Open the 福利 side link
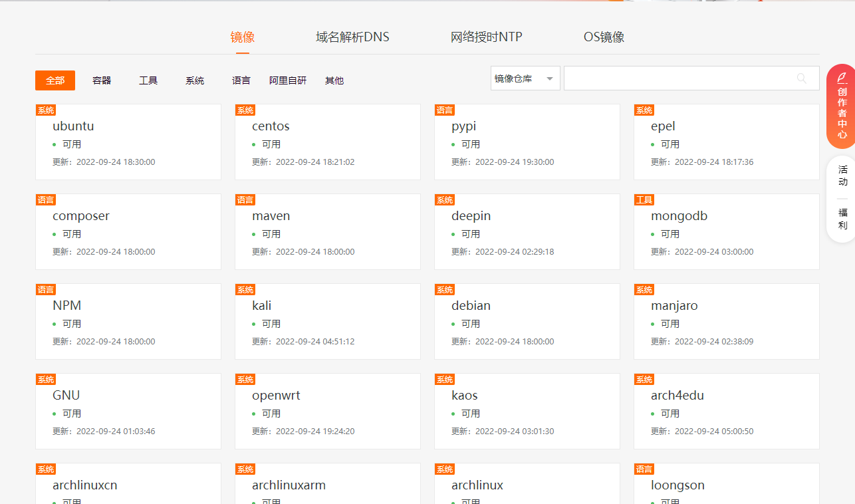The width and height of the screenshot is (855, 504). click(843, 219)
